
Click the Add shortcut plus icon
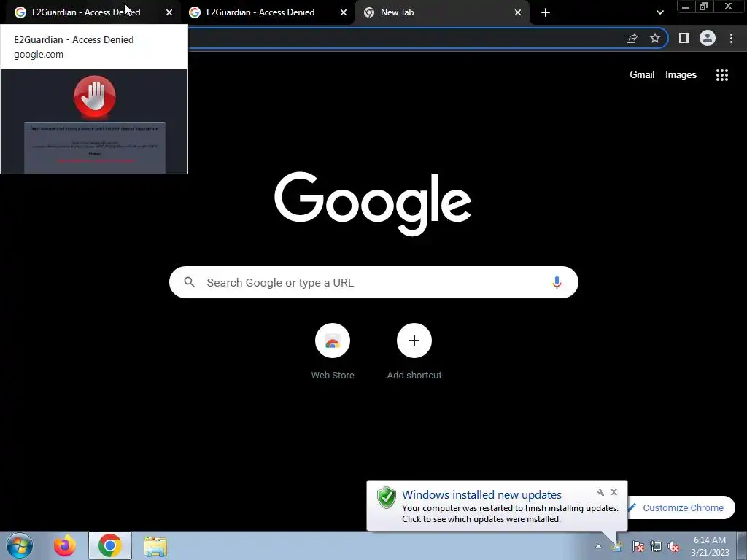pos(414,341)
